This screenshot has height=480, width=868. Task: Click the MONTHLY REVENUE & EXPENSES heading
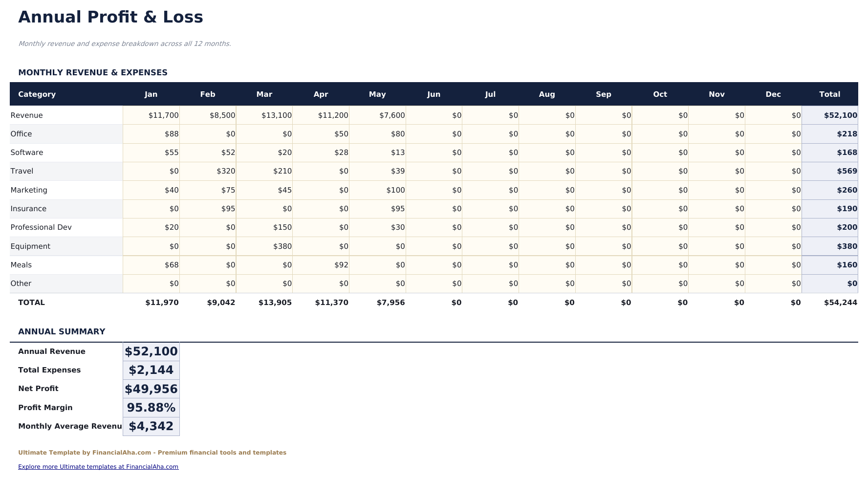tap(93, 72)
